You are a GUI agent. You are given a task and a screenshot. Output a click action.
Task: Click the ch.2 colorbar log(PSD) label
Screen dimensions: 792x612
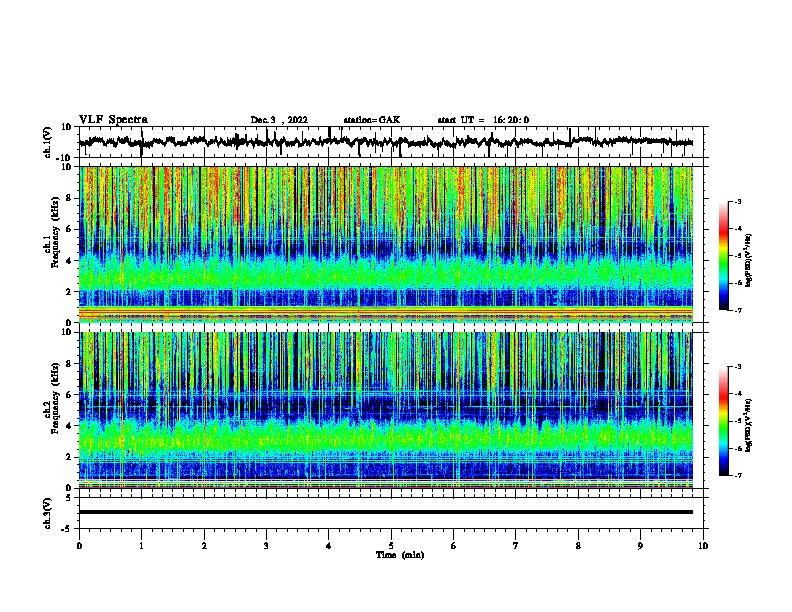point(749,426)
